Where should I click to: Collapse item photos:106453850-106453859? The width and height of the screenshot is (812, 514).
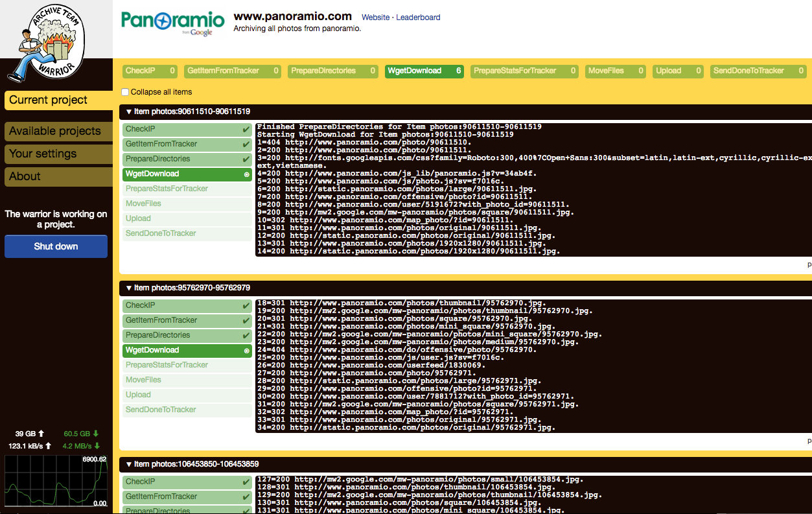[129, 464]
